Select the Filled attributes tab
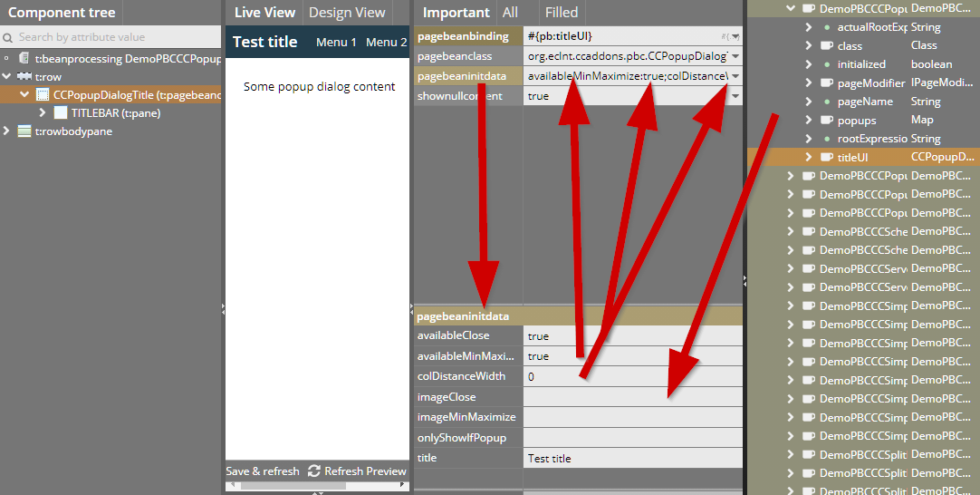The image size is (980, 495). pos(562,13)
